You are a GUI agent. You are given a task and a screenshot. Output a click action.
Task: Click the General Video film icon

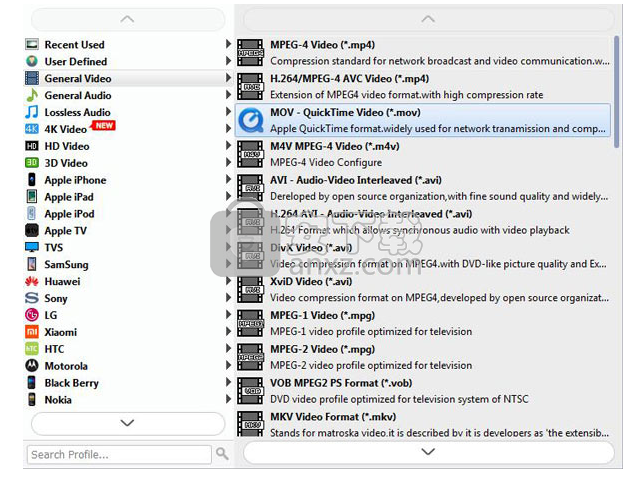[x=32, y=78]
